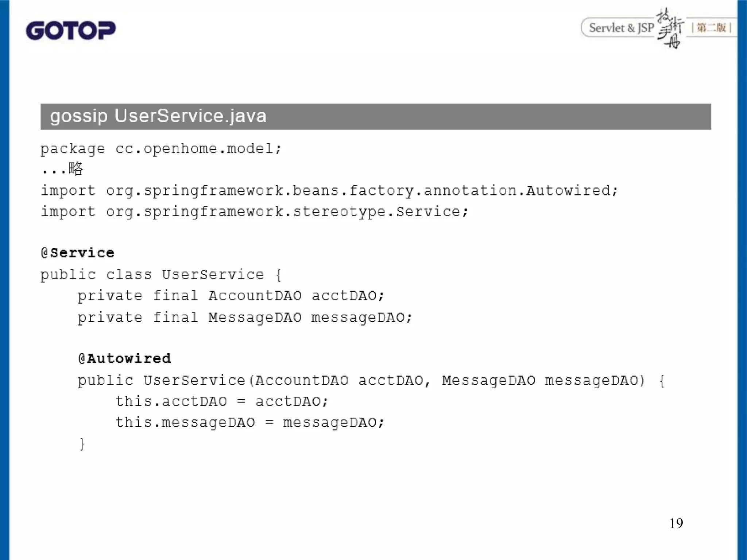Image resolution: width=747 pixels, height=560 pixels.
Task: Click the this.acctDAO assignment line
Action: [222, 402]
